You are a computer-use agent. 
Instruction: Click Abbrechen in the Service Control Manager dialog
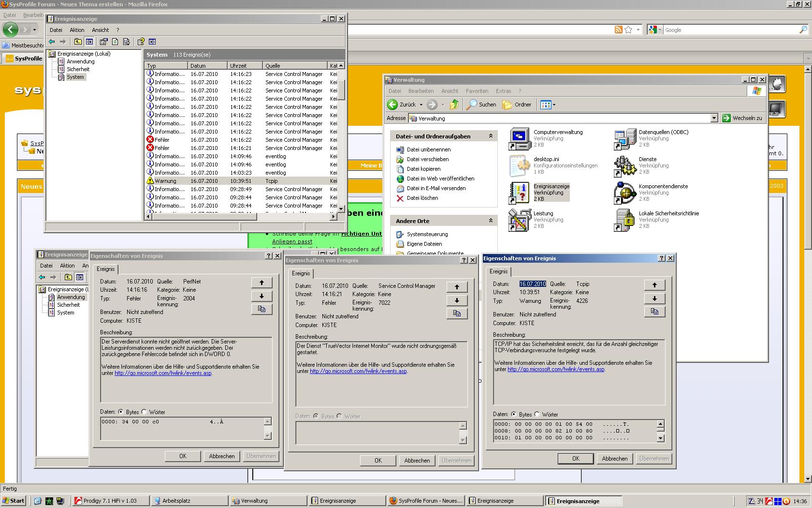click(x=417, y=461)
